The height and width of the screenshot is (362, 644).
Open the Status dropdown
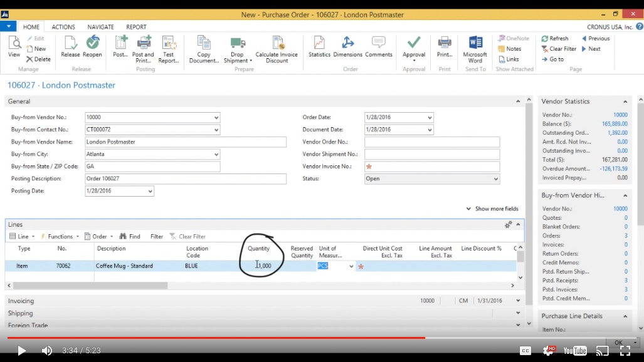click(x=496, y=179)
